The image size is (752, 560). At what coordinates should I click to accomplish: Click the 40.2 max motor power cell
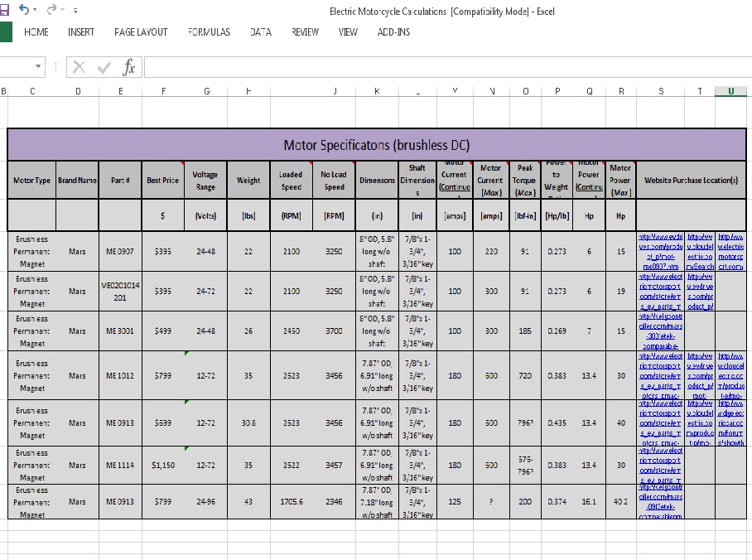[620, 501]
